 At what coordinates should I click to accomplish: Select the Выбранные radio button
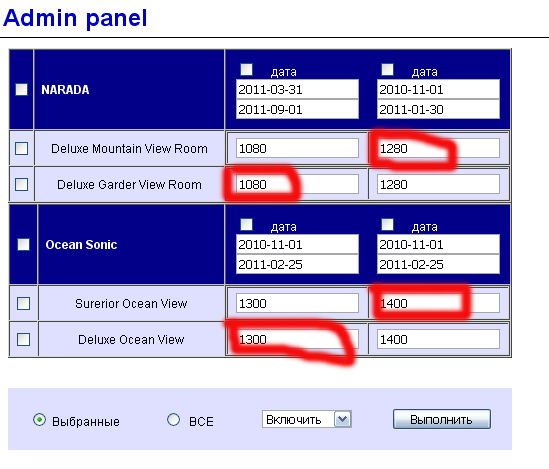pos(39,419)
